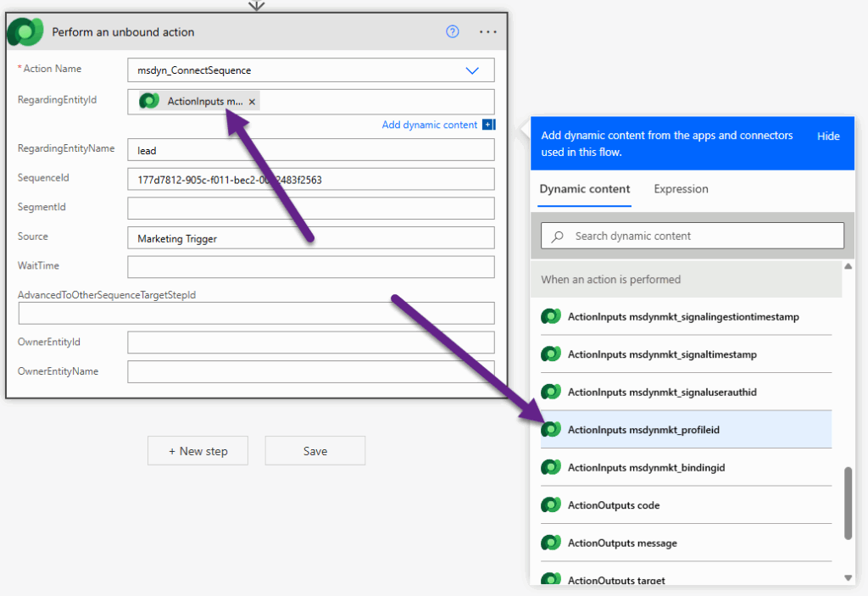The width and height of the screenshot is (868, 596).
Task: Select ActionInputs msdynmkt_profileid item
Action: coord(643,430)
